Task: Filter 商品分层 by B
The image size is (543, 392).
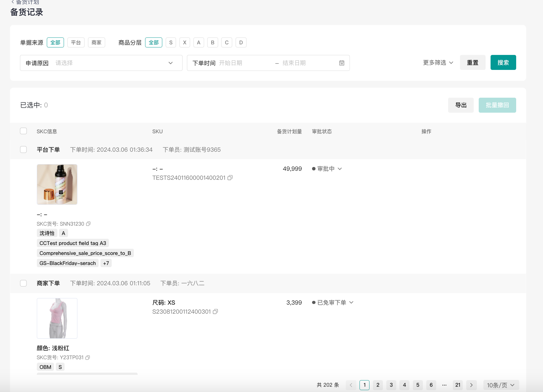Action: coord(213,42)
